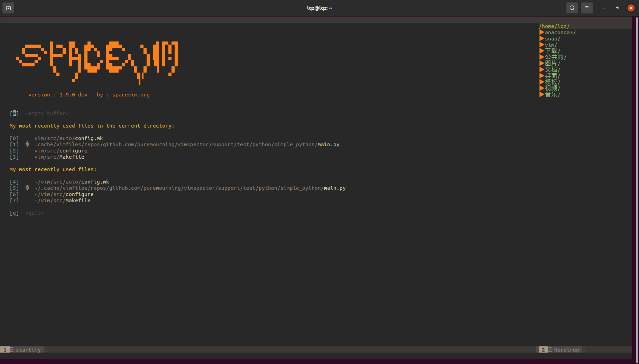The image size is (639, 364).
Task: Click the [0] index marker
Action: point(14,138)
